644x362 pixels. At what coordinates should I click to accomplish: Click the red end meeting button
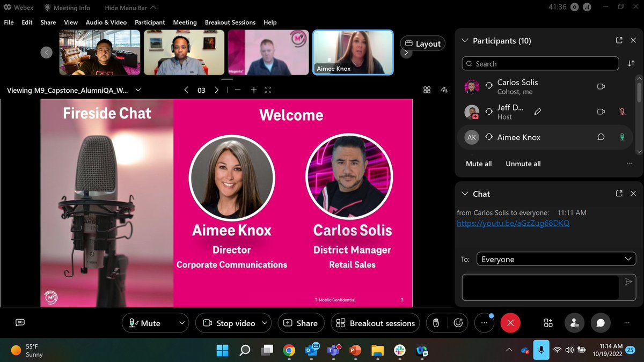[510, 323]
